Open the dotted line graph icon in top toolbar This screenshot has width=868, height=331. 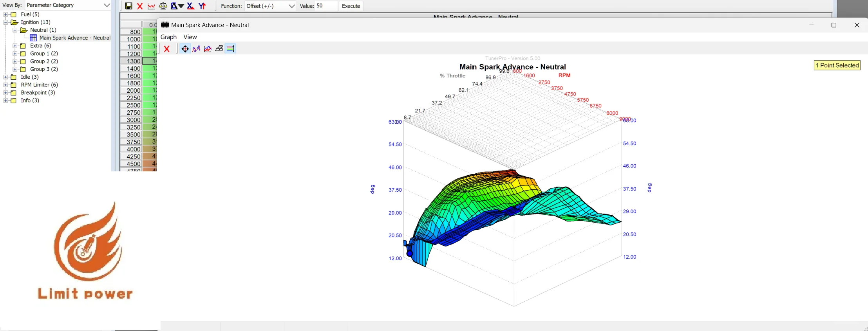pos(151,6)
